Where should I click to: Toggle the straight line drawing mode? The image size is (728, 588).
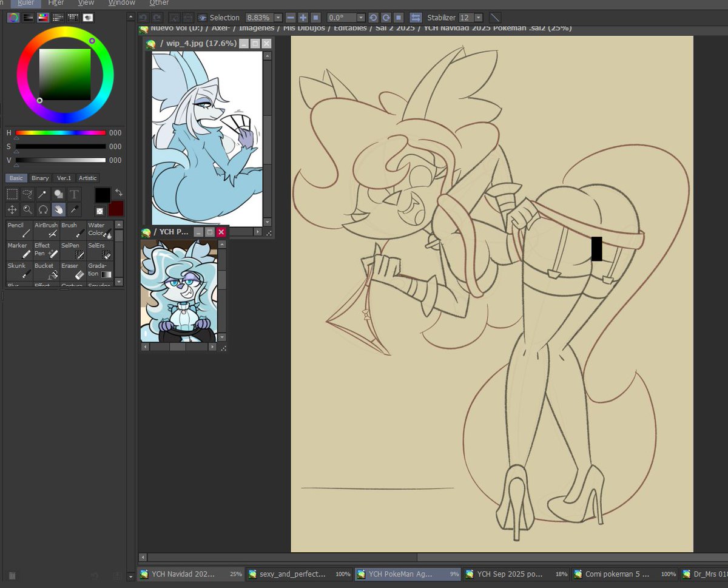click(x=496, y=18)
